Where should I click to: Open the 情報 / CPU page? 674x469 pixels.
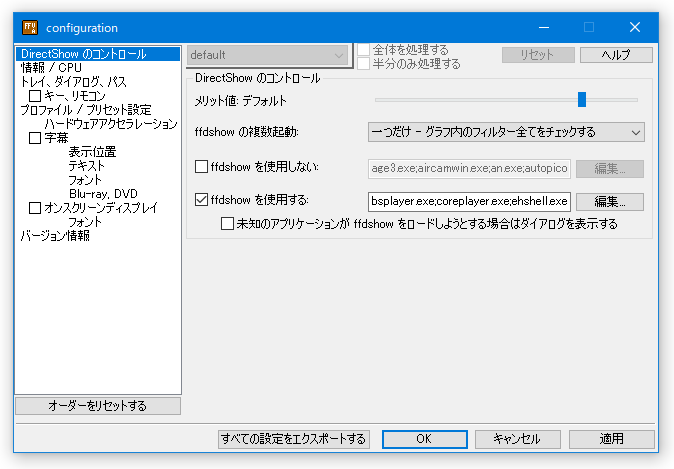pyautogui.click(x=51, y=68)
